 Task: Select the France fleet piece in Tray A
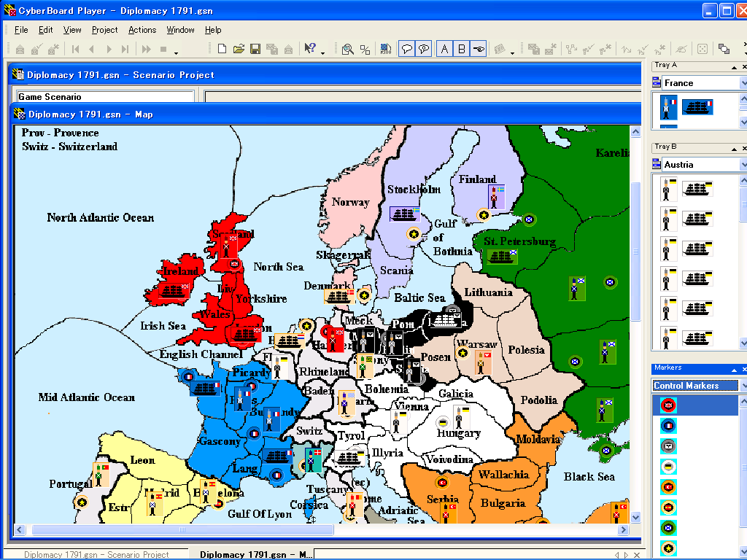(697, 107)
